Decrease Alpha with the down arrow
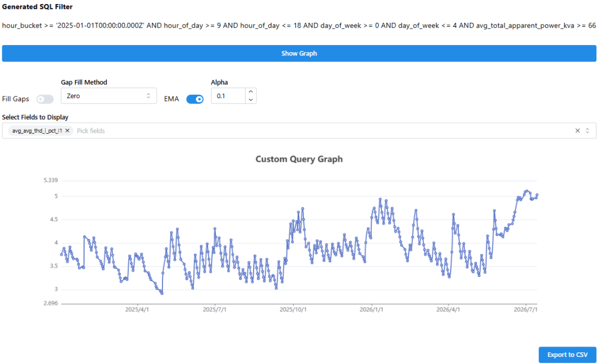 click(x=251, y=100)
